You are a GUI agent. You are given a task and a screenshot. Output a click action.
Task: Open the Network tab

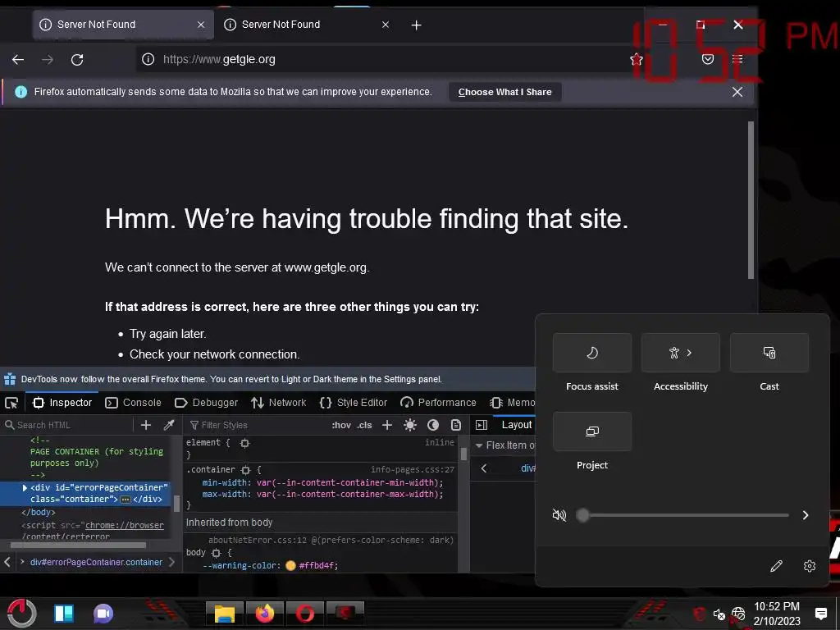279,403
